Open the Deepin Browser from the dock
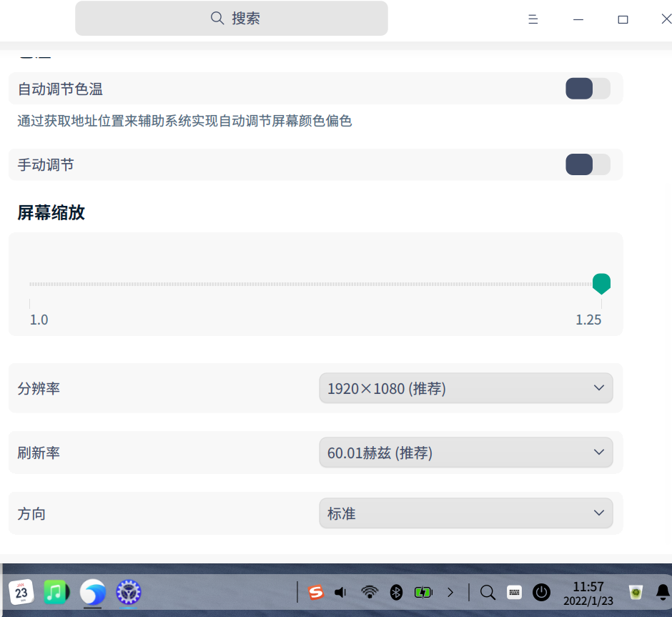This screenshot has width=672, height=617. [92, 593]
